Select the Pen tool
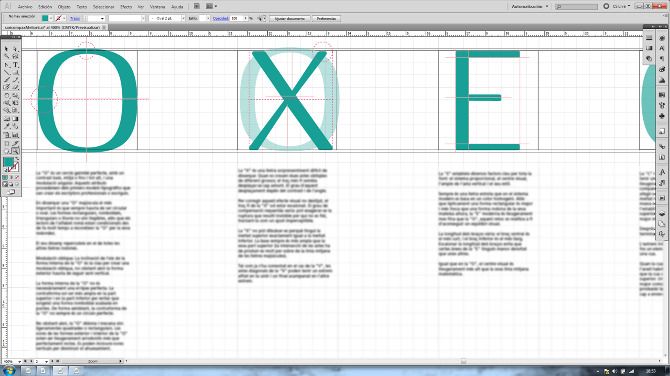 [7, 65]
